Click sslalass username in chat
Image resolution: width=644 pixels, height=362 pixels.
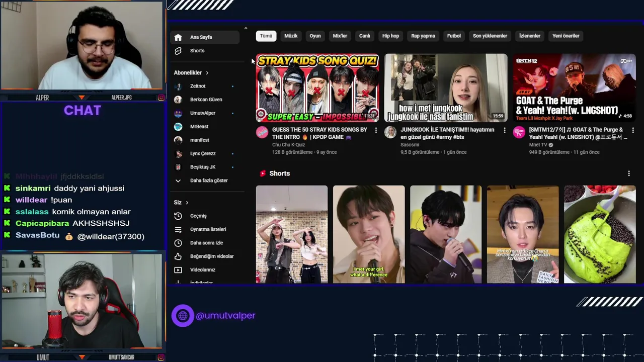[x=32, y=212]
